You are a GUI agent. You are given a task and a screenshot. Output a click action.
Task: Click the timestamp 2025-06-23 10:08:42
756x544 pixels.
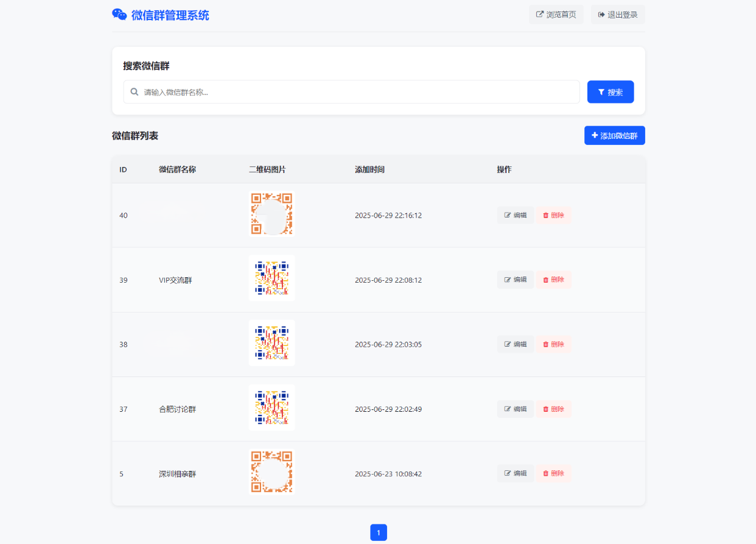(x=388, y=474)
